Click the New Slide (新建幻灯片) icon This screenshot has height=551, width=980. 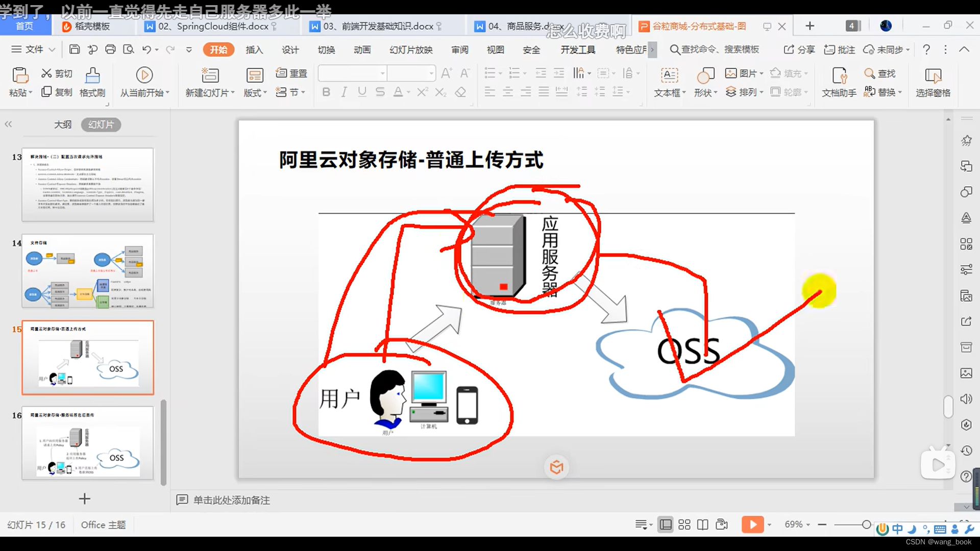(210, 76)
